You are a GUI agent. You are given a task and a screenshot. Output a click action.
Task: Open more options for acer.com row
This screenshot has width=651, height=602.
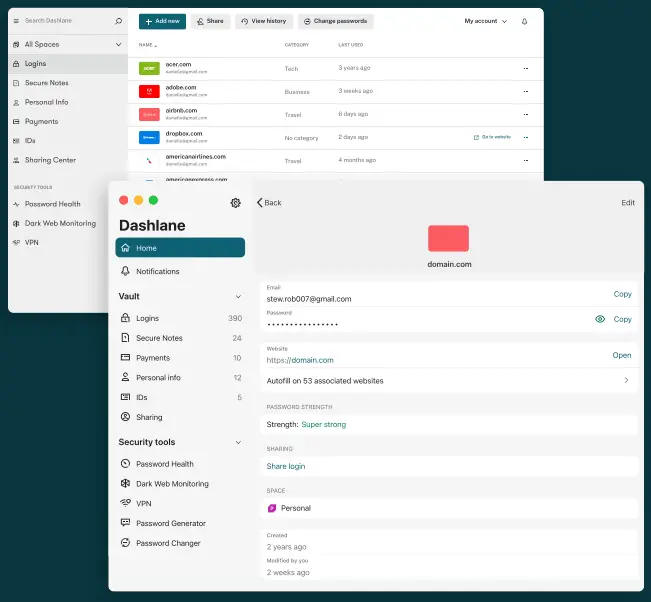point(526,68)
